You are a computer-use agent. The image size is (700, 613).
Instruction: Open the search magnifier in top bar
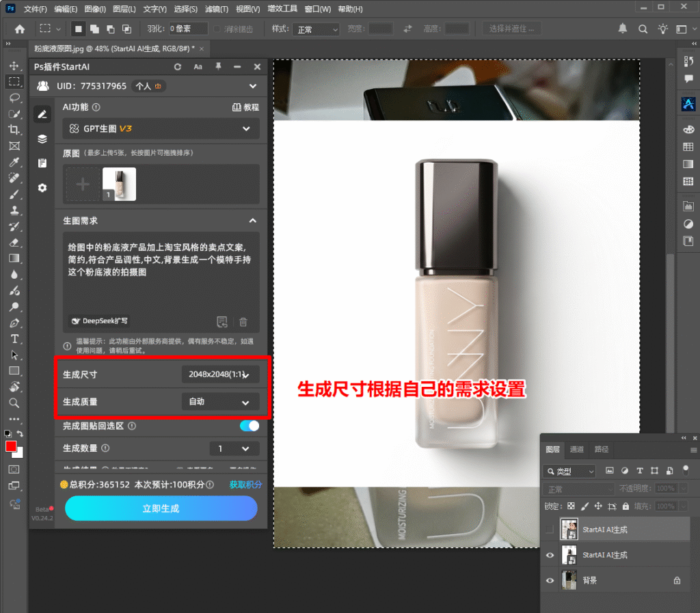click(643, 29)
